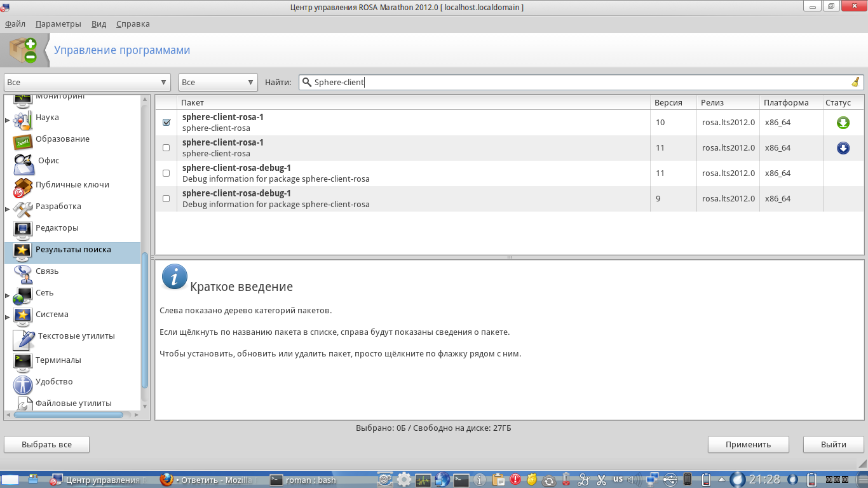Image resolution: width=868 pixels, height=488 pixels.
Task: Click the 'us' keyboard layout indicator
Action: pos(618,478)
